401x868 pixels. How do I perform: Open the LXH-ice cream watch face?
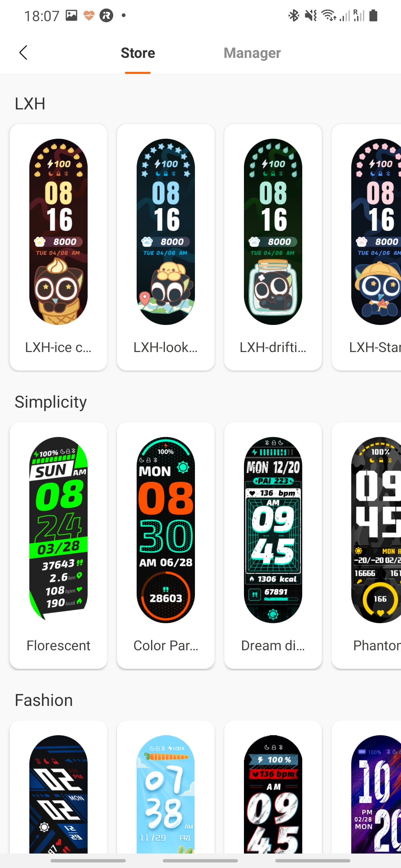pyautogui.click(x=58, y=247)
